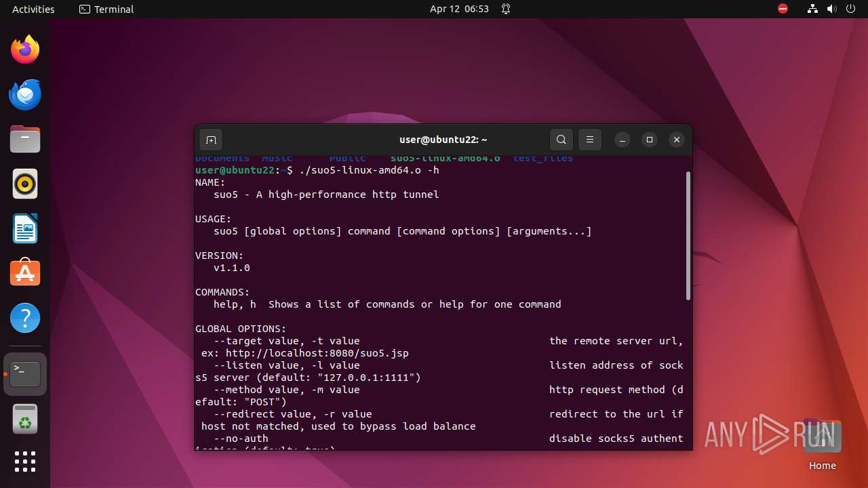Click the terminal vertical scrollbar

pyautogui.click(x=688, y=235)
